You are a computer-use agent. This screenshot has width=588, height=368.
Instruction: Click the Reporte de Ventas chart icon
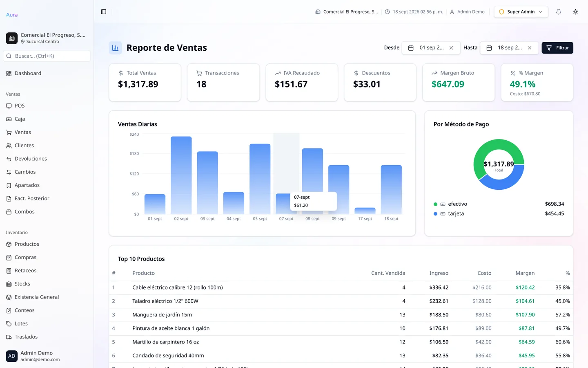pyautogui.click(x=115, y=48)
